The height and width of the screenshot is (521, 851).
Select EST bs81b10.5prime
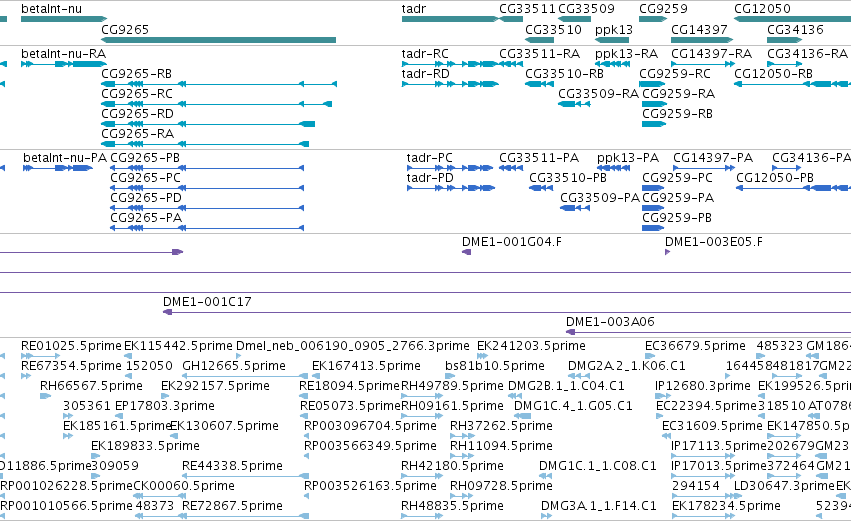tap(450, 376)
